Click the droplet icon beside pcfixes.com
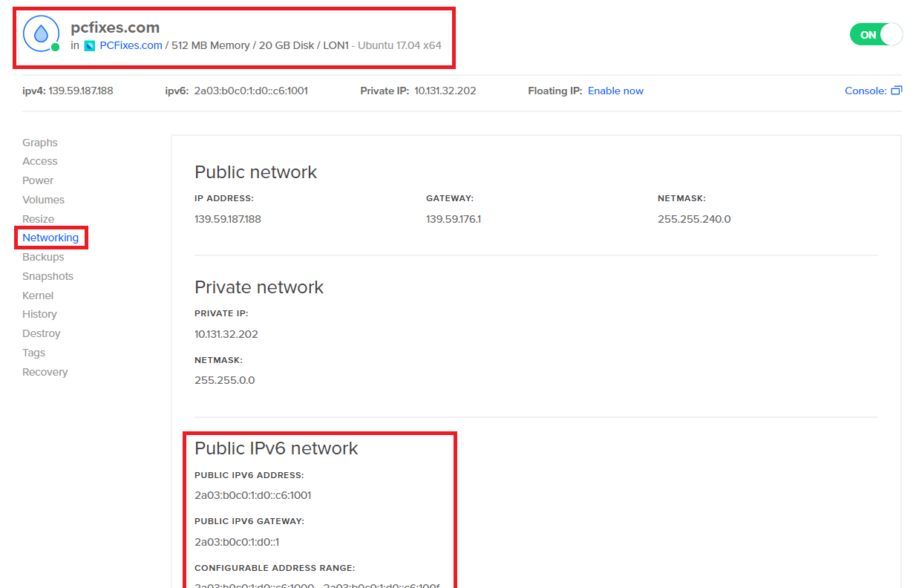The image size is (916, 588). click(x=41, y=33)
